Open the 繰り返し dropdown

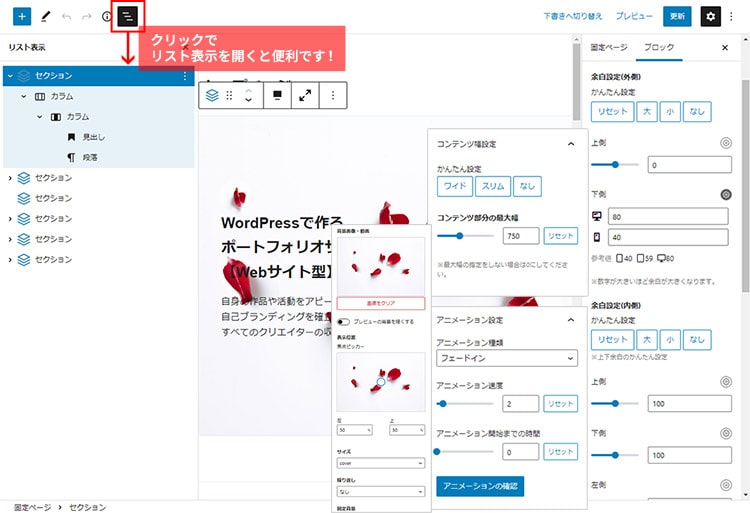(381, 491)
